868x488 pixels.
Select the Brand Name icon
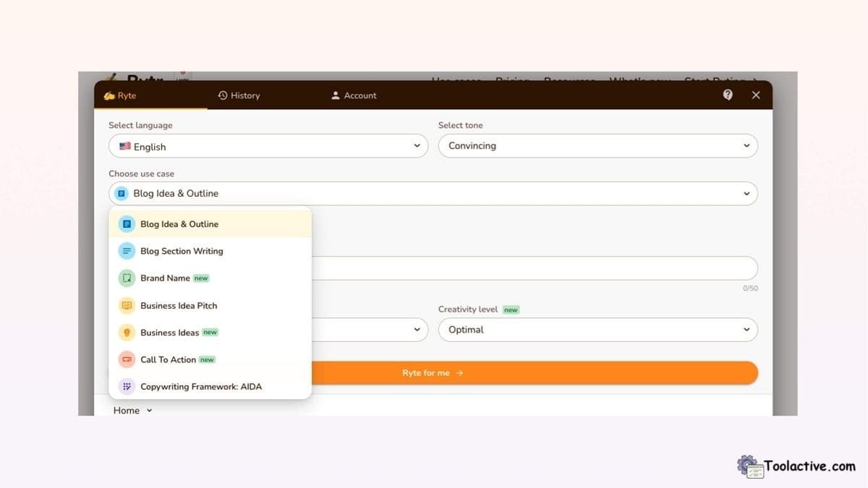(x=126, y=278)
